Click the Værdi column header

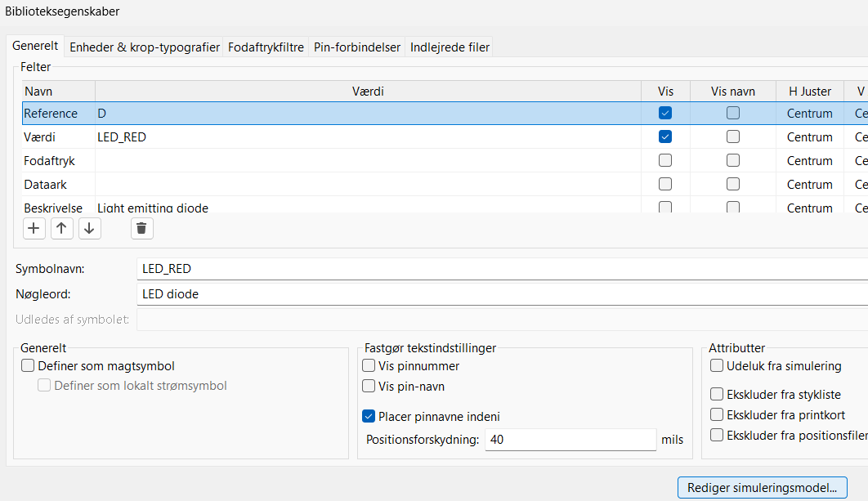368,92
